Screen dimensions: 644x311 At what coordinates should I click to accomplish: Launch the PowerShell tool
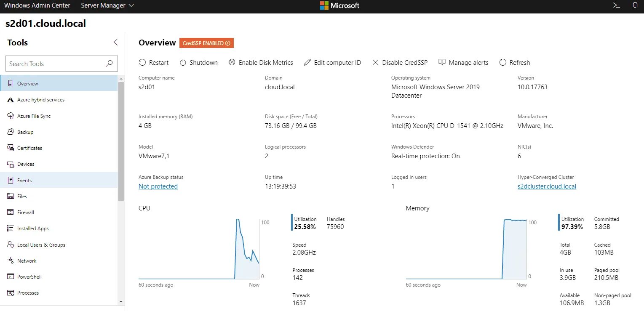point(29,276)
